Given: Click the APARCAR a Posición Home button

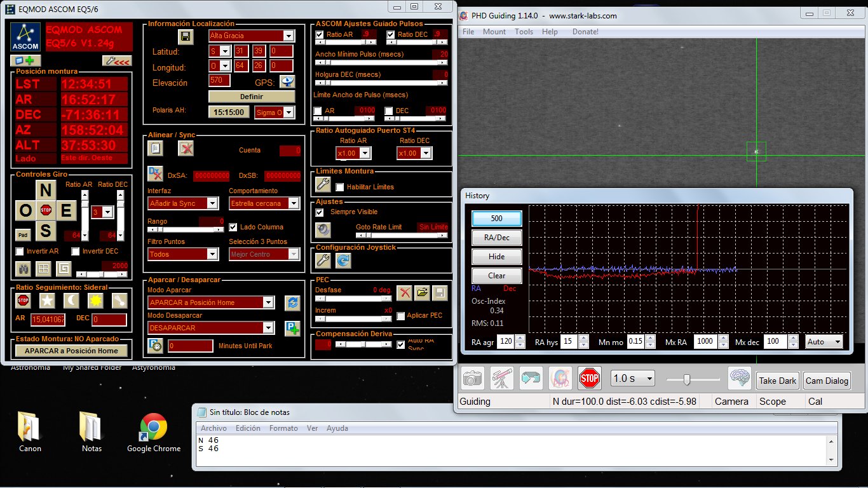Looking at the screenshot, I should [x=71, y=350].
